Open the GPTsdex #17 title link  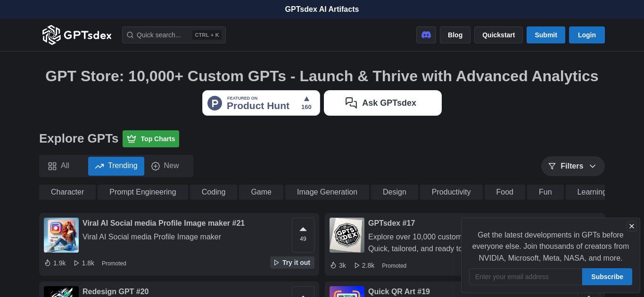392,223
